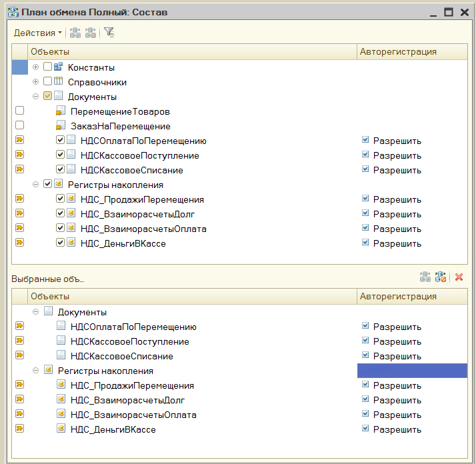Expand the Константы tree node
476x464 pixels.
pyautogui.click(x=35, y=67)
